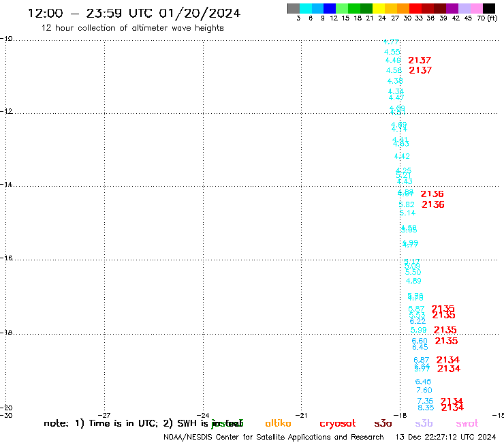The height and width of the screenshot is (443, 504).
Task: Click the -21 longitude axis label
Action: coord(302,416)
